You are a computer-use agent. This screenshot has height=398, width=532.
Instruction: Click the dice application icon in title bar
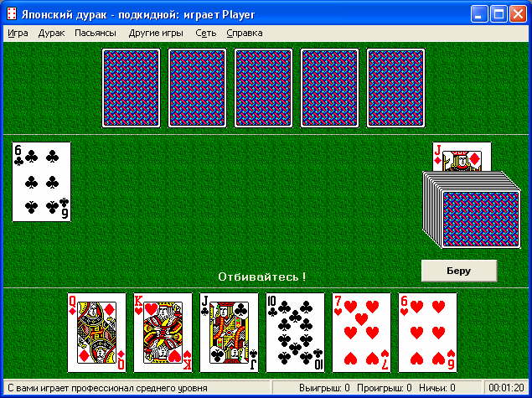12,14
